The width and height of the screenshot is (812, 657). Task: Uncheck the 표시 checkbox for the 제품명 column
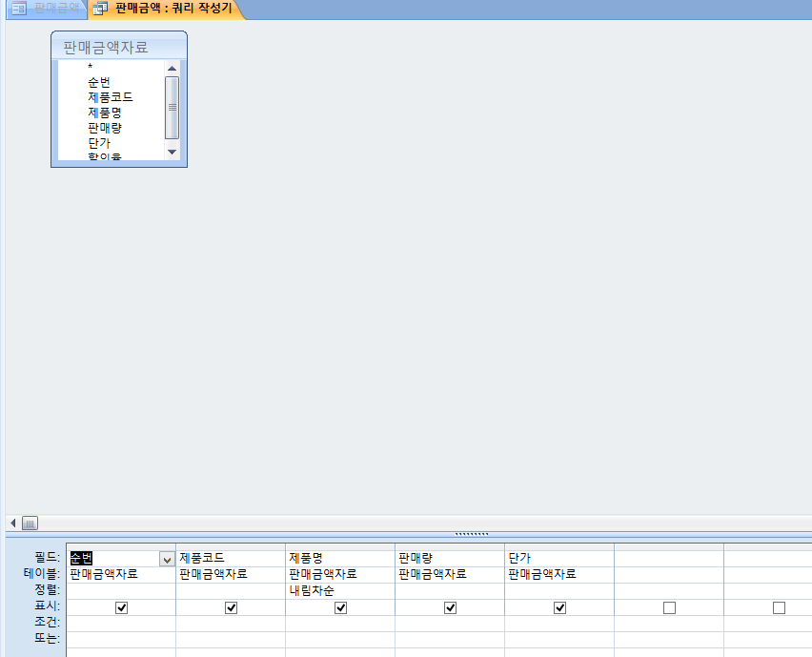click(x=340, y=607)
